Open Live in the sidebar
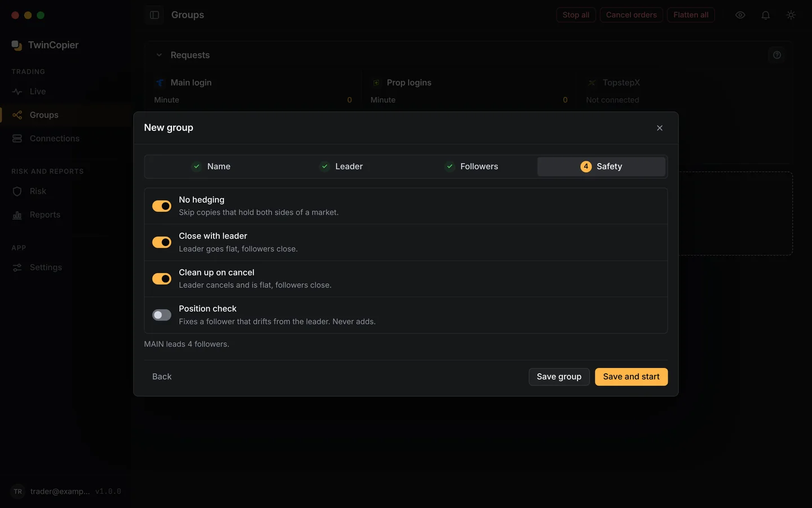The height and width of the screenshot is (508, 812). [67, 91]
